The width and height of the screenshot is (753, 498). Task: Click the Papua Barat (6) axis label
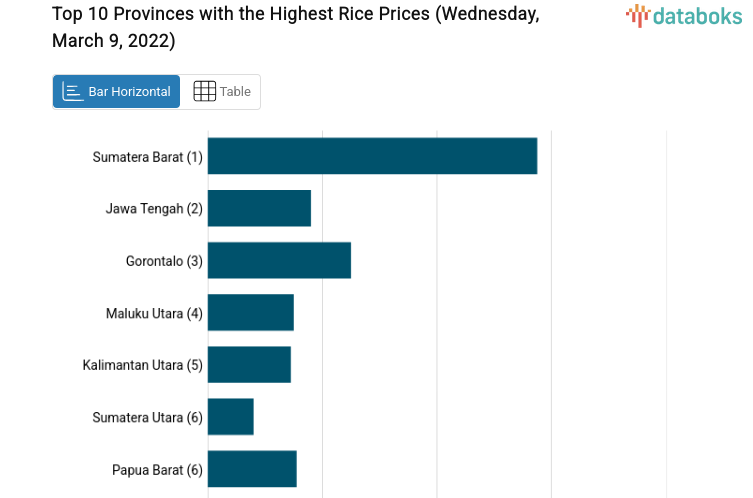click(157, 469)
